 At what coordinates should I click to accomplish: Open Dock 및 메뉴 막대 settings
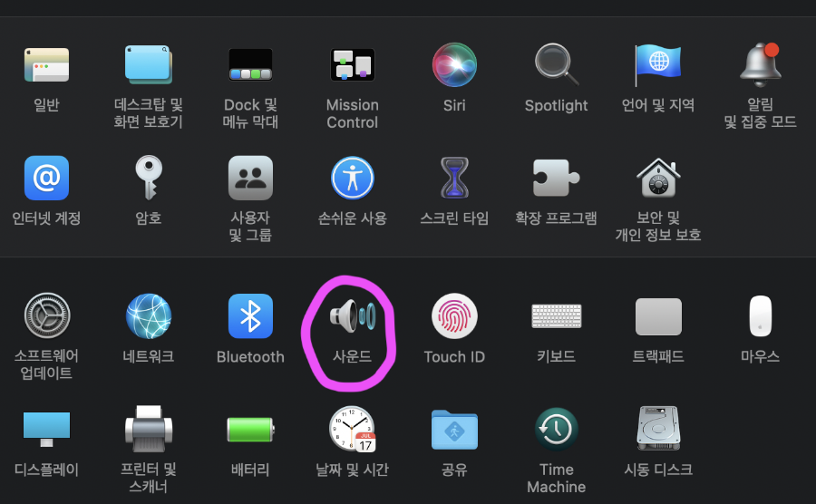click(250, 65)
